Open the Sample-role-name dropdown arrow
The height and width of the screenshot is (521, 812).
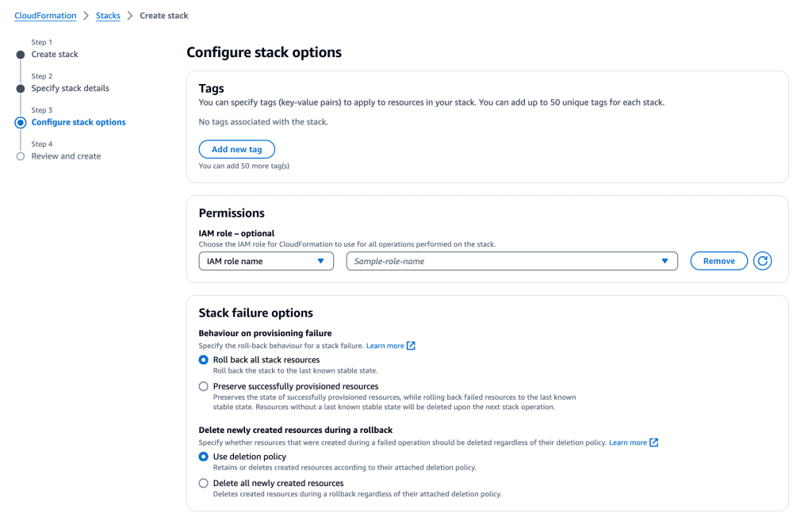[665, 260]
